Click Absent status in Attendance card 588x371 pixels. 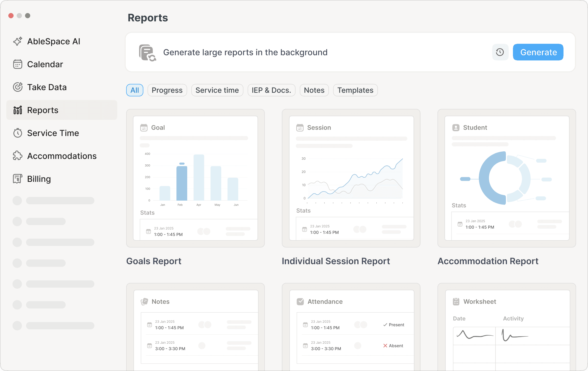(x=393, y=346)
